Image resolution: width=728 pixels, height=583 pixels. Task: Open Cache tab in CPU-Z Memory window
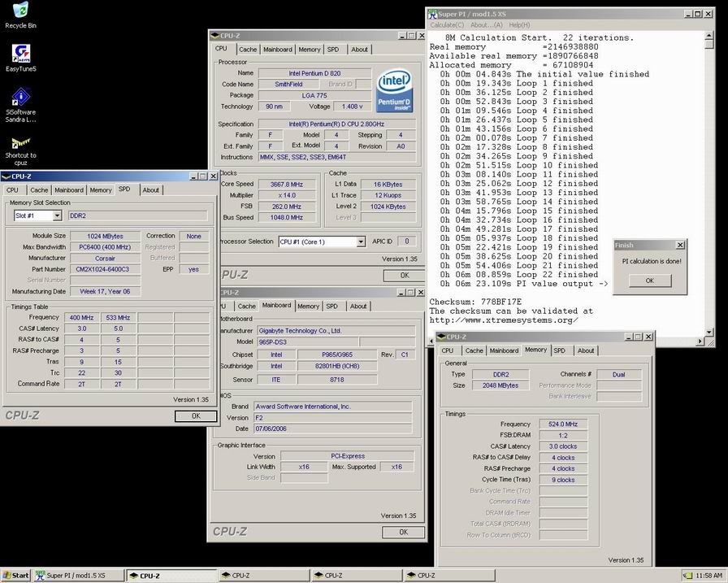[474, 350]
